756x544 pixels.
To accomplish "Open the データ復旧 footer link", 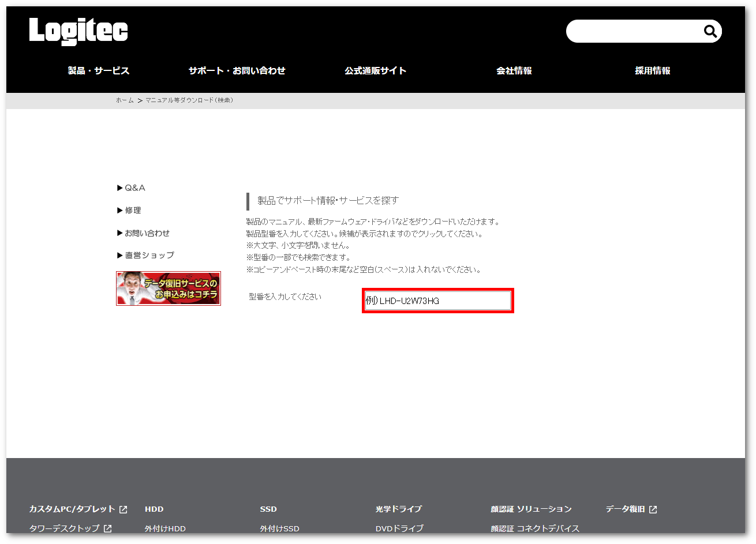I will [x=626, y=509].
